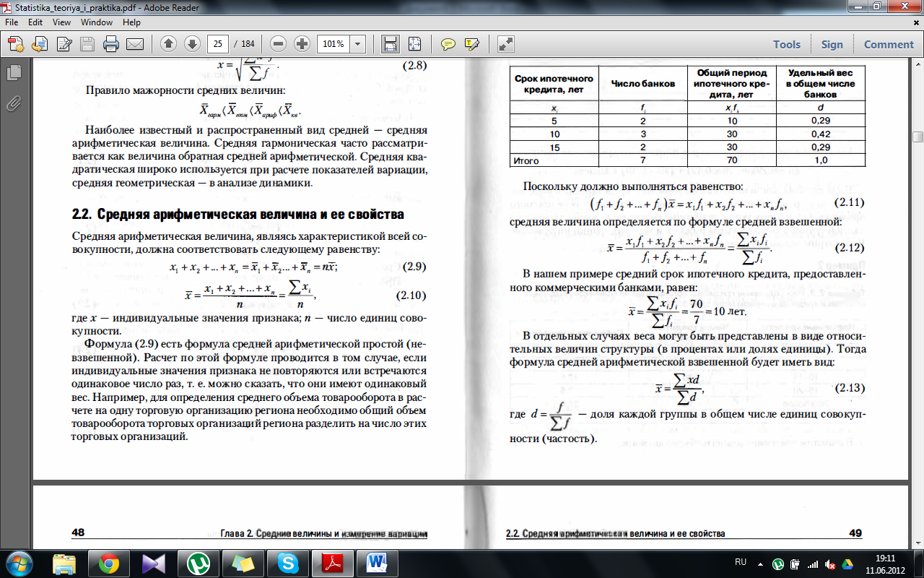Click Google Drive tray icon
Image resolution: width=924 pixels, height=578 pixels.
click(847, 564)
